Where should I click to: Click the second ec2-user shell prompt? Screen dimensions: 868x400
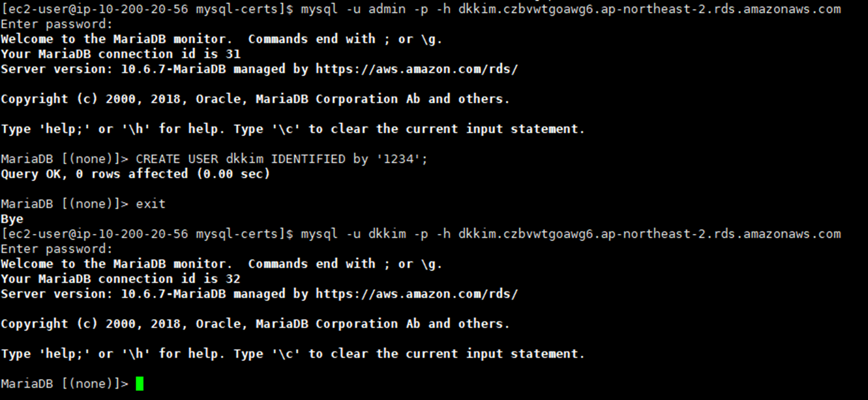tap(147, 234)
